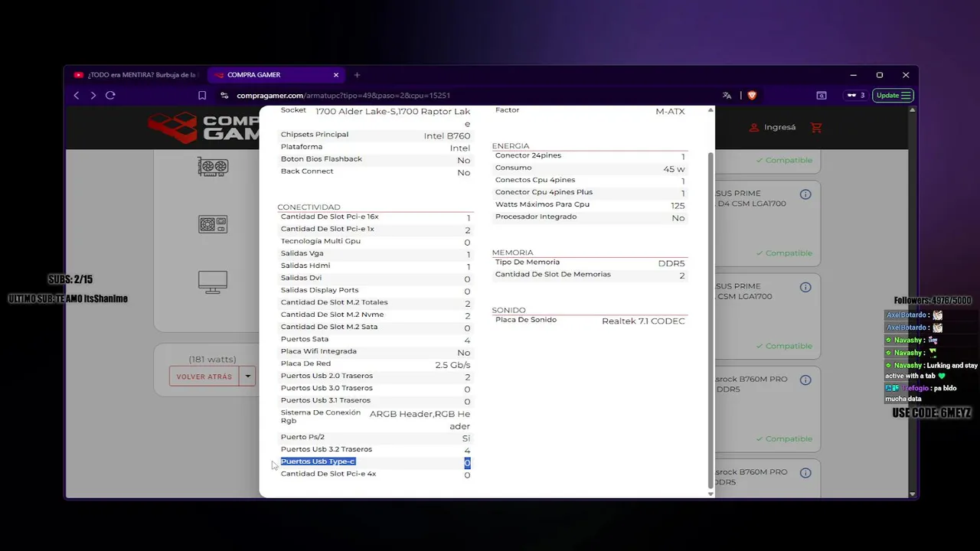Click the Placa Wifi Integrada label
Screen dimensions: 980x551
click(x=318, y=351)
